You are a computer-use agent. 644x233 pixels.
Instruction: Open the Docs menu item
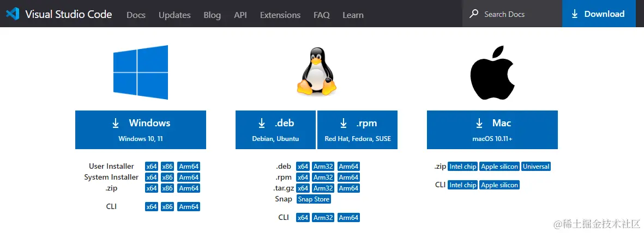click(x=136, y=15)
